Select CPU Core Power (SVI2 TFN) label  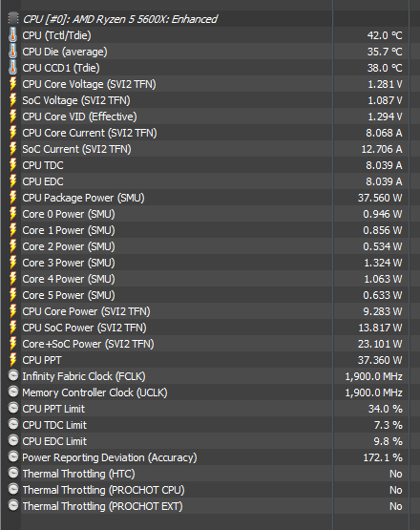click(x=86, y=311)
